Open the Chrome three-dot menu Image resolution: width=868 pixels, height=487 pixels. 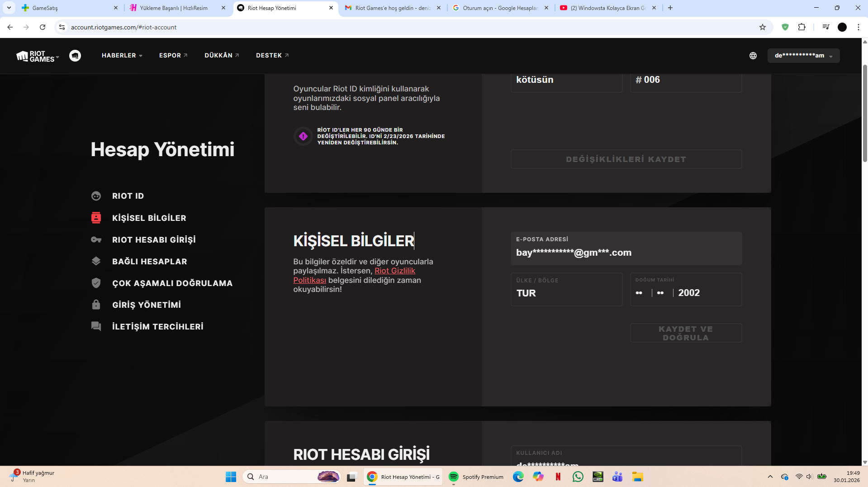click(x=859, y=27)
